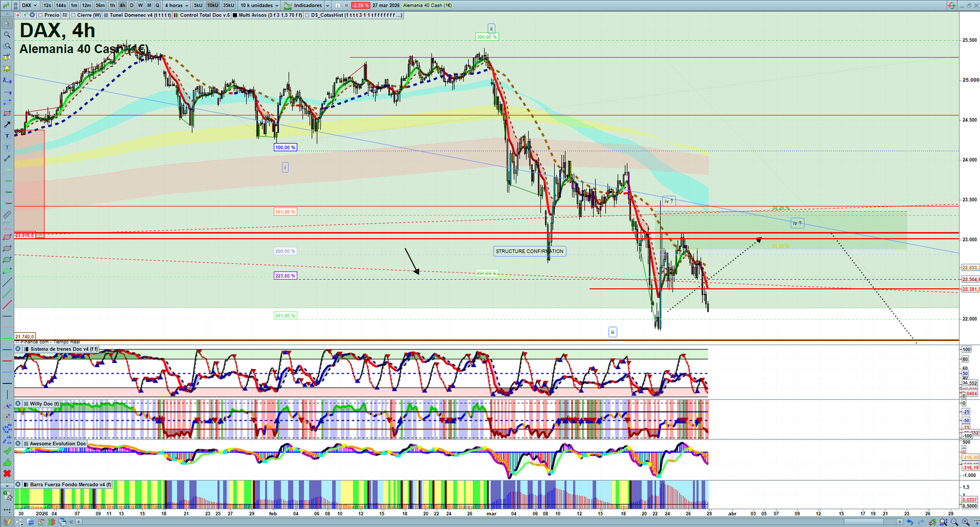Select the weekly W timeframe

(x=140, y=6)
